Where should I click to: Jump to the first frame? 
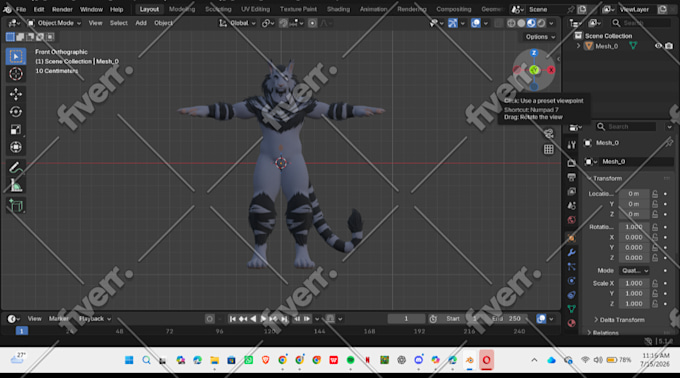click(x=232, y=319)
